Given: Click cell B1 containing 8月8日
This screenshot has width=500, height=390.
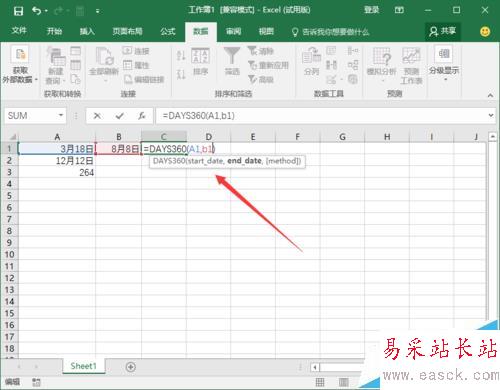Looking at the screenshot, I should [119, 149].
